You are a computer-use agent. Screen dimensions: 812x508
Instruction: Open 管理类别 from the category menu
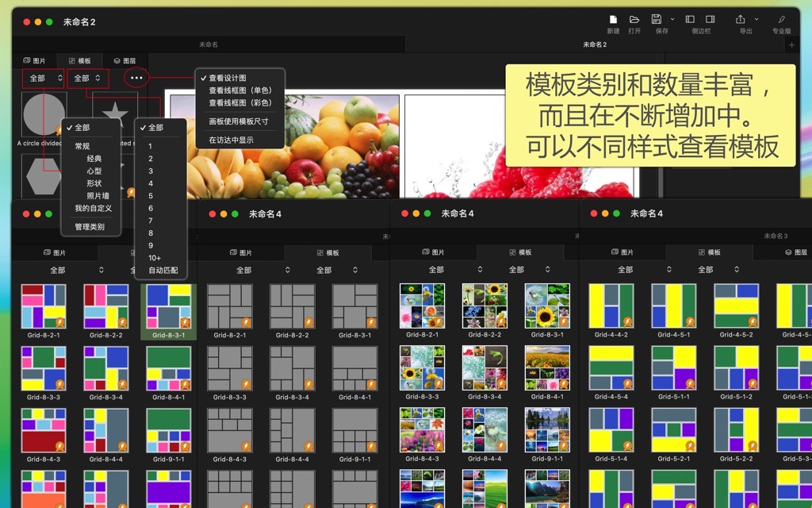[91, 227]
